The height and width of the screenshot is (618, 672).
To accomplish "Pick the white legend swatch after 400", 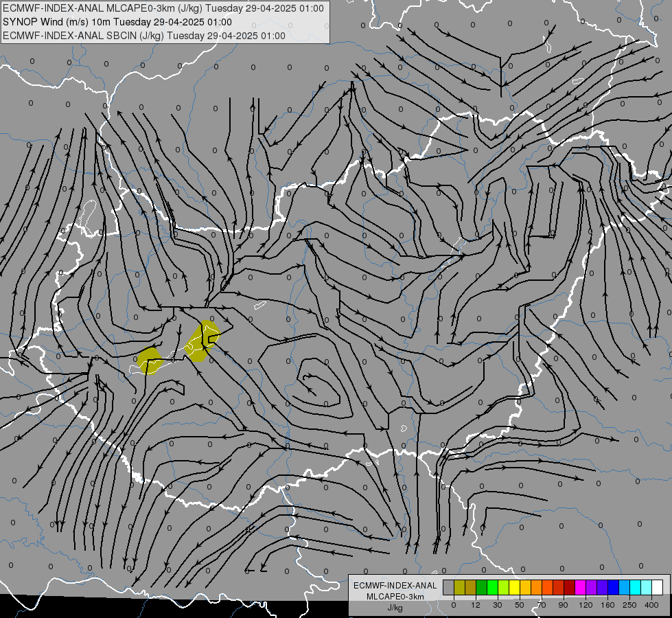I will click(657, 587).
